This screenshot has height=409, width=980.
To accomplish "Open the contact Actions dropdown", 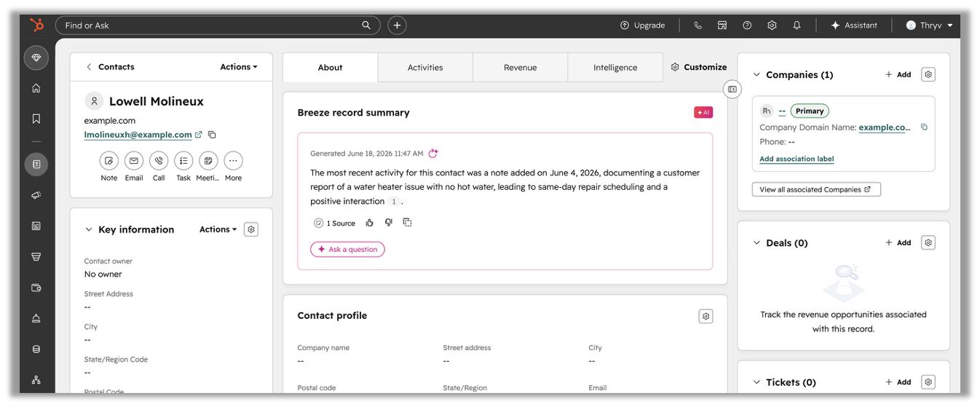I will pyautogui.click(x=239, y=67).
